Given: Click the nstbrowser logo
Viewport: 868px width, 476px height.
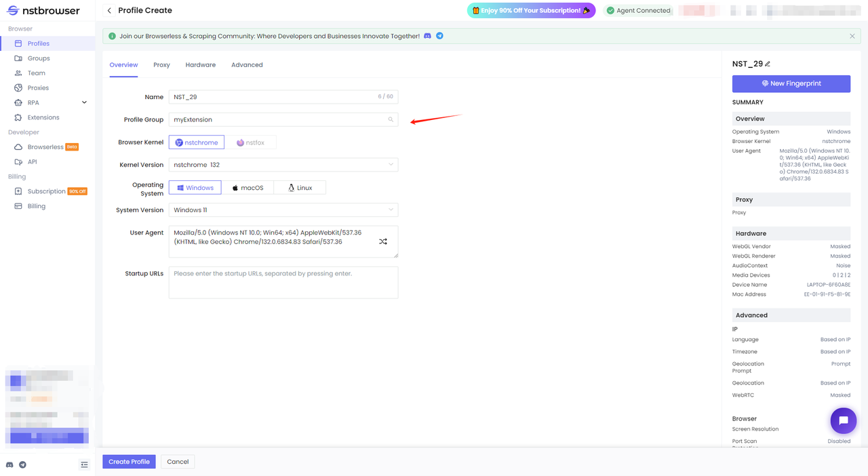Looking at the screenshot, I should 43,10.
